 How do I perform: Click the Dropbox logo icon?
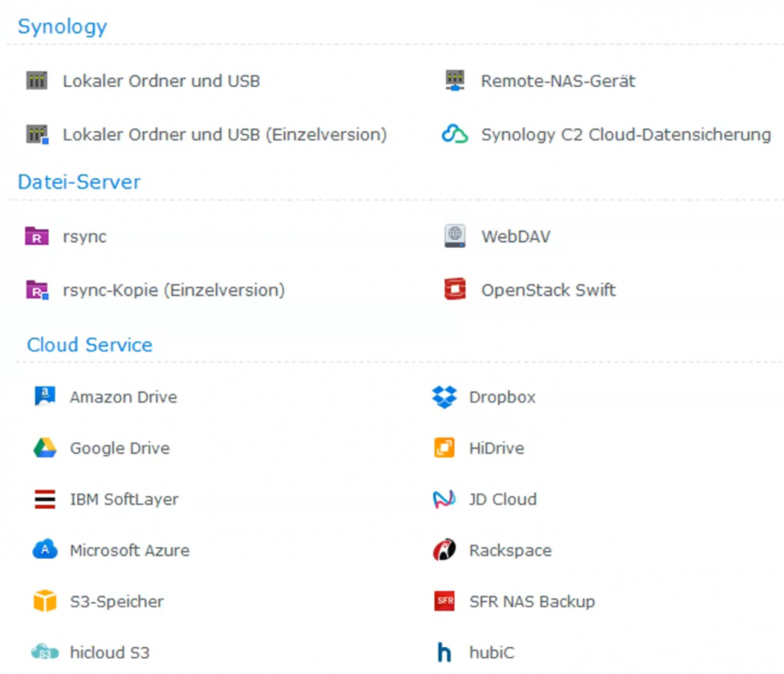[x=444, y=396]
